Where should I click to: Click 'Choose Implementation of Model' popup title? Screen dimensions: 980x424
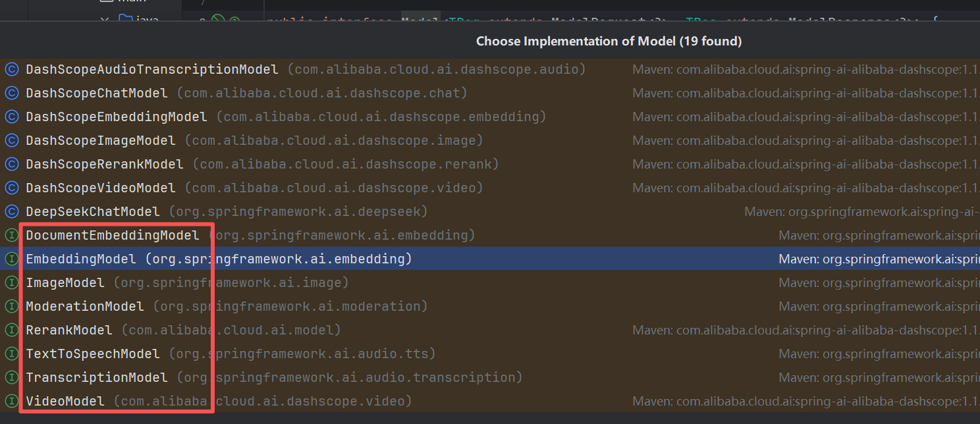pos(609,41)
